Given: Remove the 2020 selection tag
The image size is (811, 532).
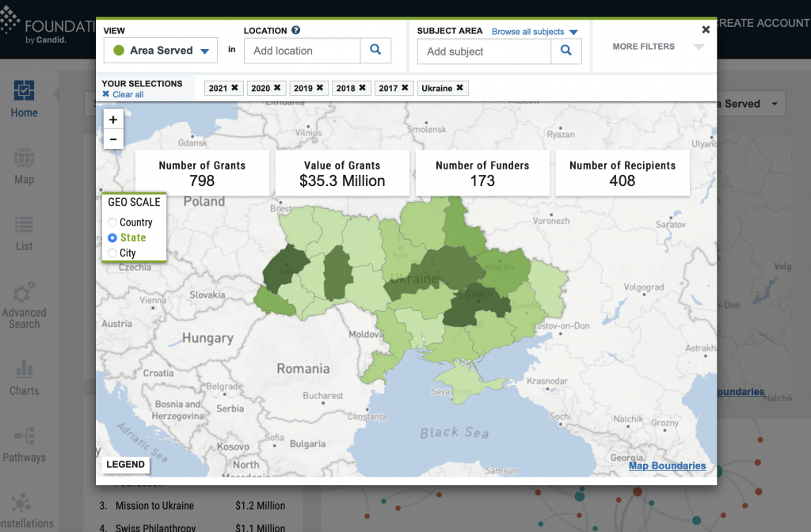Looking at the screenshot, I should [277, 88].
